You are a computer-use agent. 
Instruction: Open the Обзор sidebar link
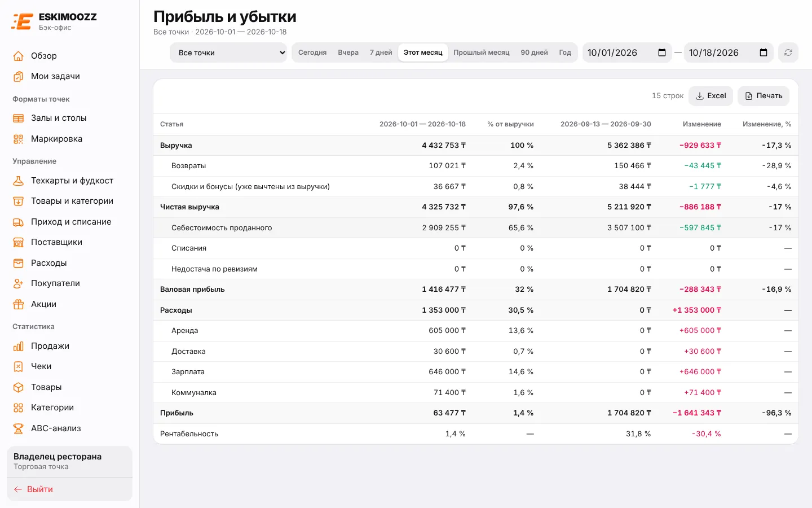[70, 56]
